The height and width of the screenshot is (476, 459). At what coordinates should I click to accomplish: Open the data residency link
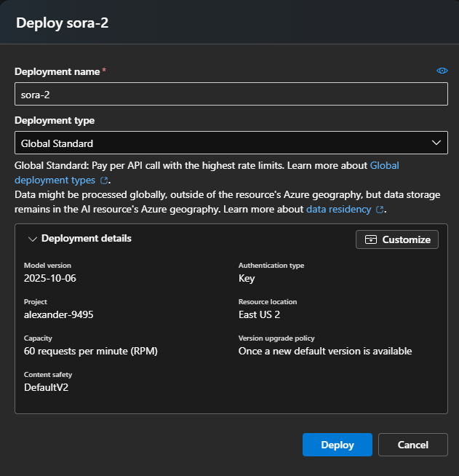click(338, 209)
